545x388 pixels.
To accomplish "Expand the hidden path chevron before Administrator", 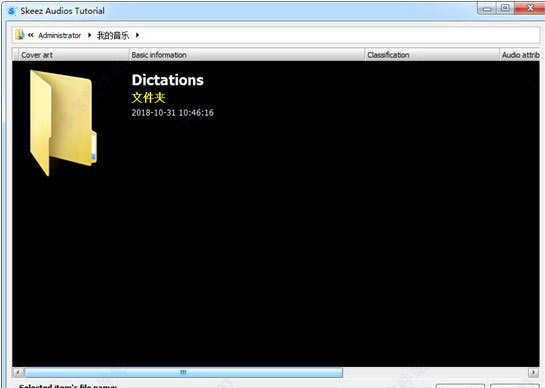I will [x=31, y=35].
